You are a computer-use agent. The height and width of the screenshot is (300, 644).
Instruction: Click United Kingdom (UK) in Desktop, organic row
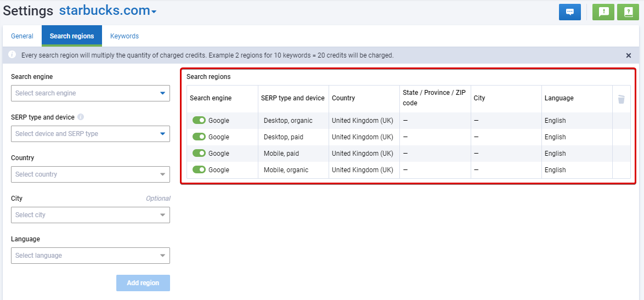pyautogui.click(x=363, y=121)
